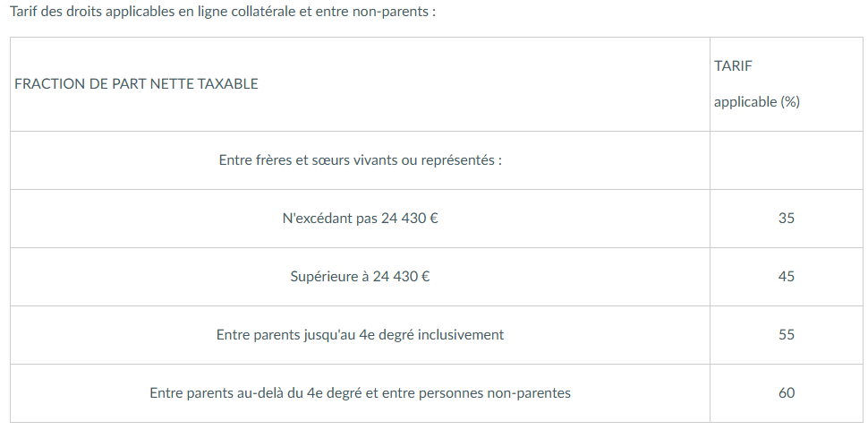Select the 'Entre frères et sœurs vivants' row text

[360, 160]
